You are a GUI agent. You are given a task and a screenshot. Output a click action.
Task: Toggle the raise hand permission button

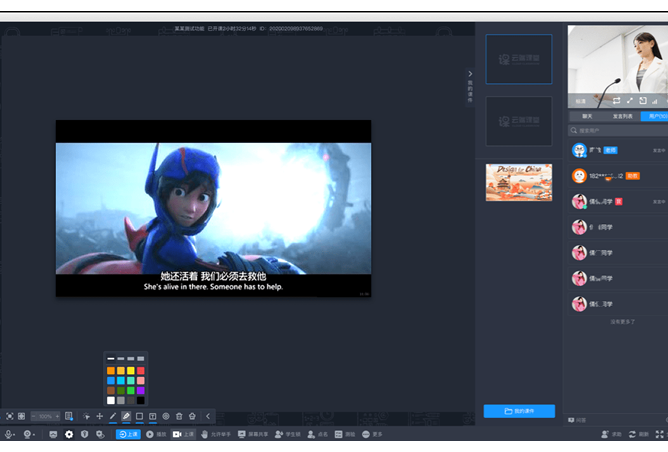(216, 434)
